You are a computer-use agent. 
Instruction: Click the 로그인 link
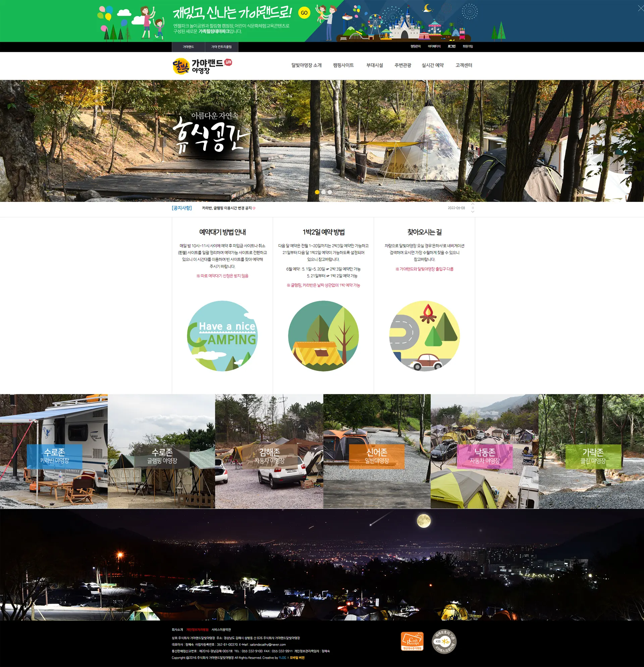click(451, 46)
